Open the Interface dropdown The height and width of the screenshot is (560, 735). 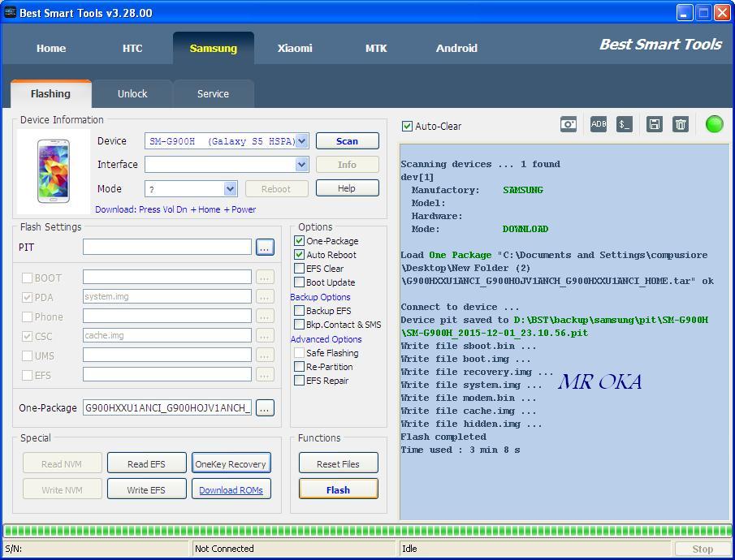[302, 165]
